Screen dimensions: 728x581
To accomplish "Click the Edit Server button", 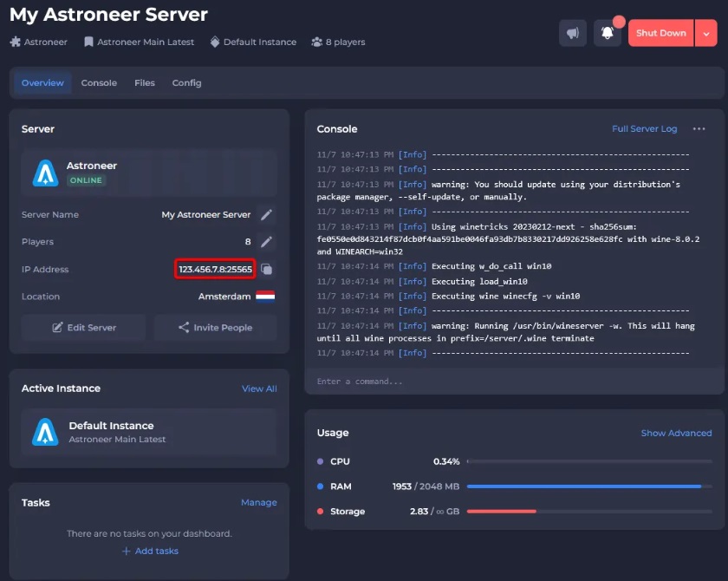I will coord(84,328).
